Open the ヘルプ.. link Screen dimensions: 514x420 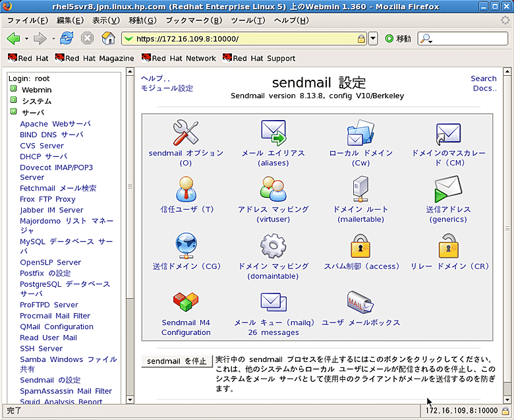click(x=156, y=78)
